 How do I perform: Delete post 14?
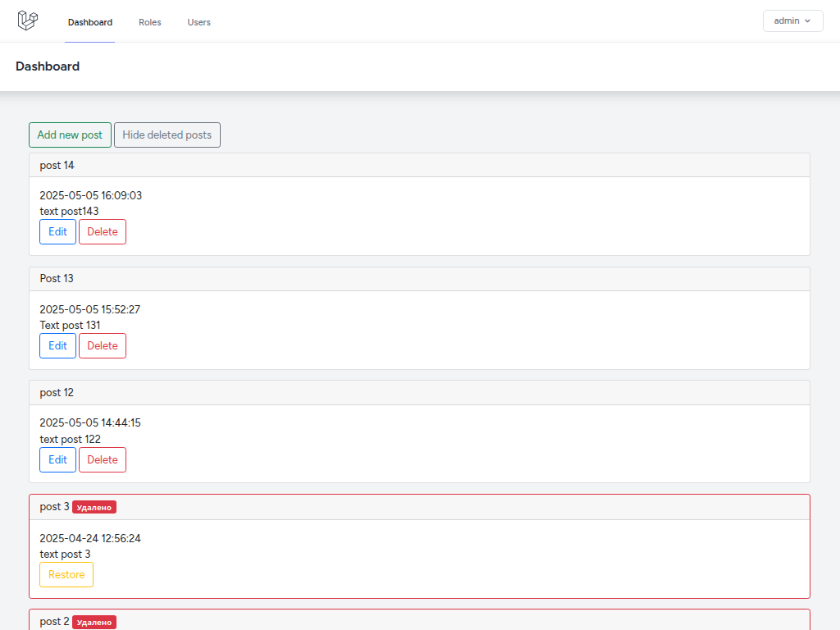coord(102,231)
